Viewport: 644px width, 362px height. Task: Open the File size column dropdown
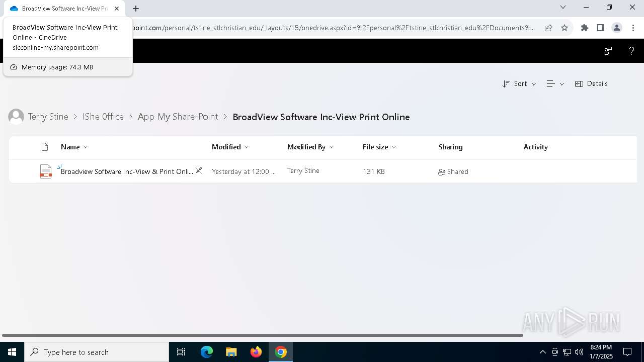point(379,147)
